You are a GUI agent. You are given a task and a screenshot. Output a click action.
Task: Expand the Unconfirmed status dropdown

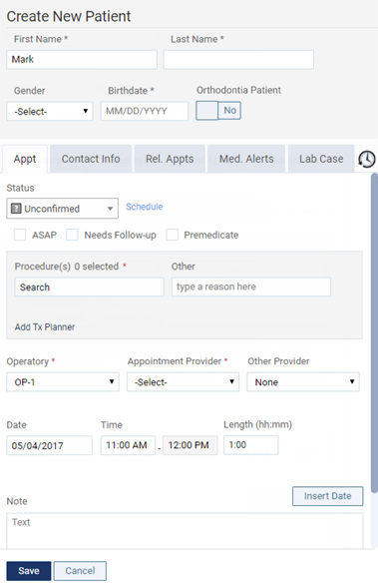62,208
